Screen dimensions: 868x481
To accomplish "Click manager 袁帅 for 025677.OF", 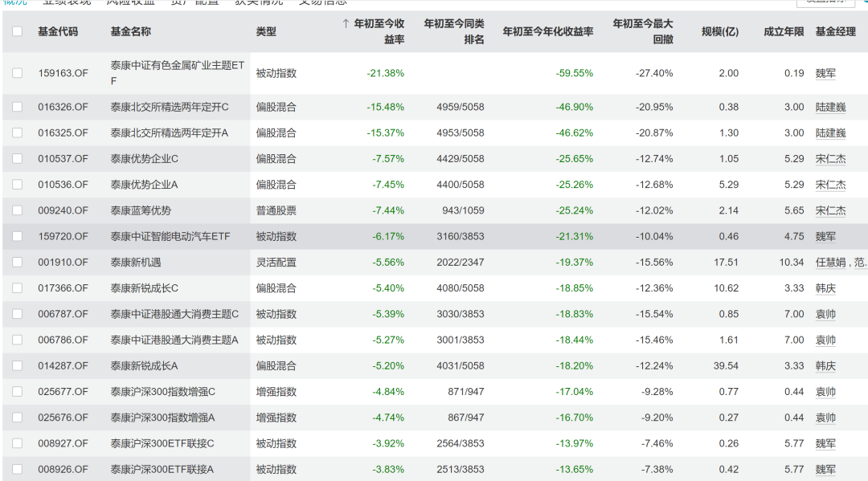I will (825, 391).
